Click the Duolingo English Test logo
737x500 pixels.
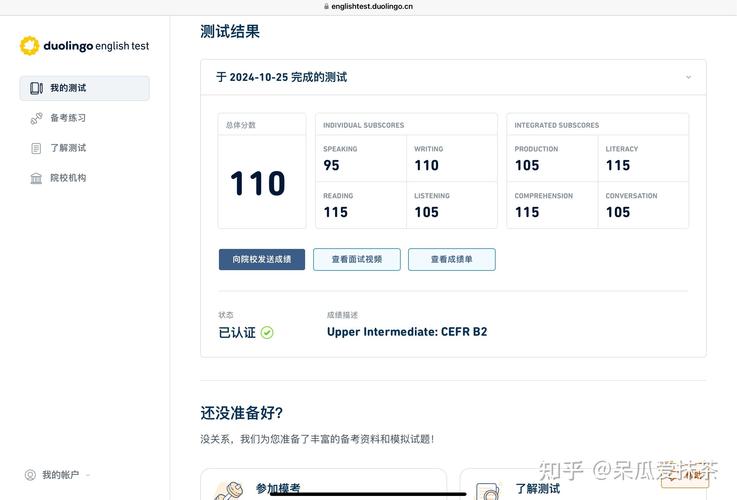(x=85, y=46)
